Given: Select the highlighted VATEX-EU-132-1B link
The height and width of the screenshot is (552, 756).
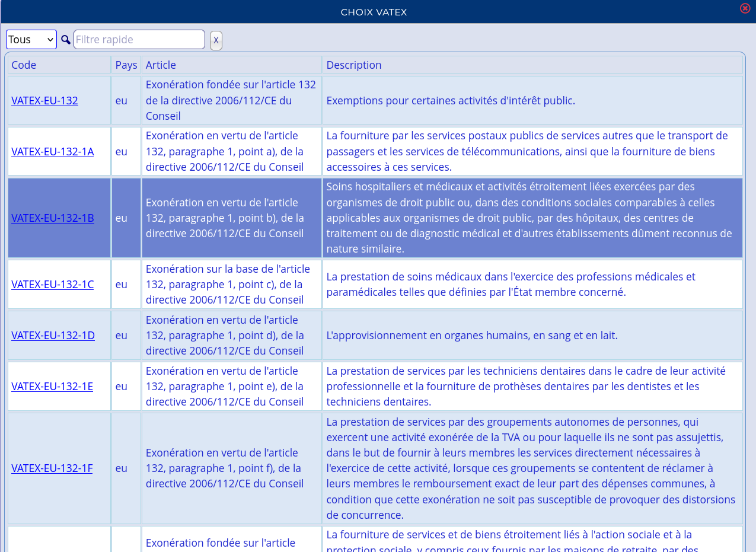Looking at the screenshot, I should click(52, 218).
